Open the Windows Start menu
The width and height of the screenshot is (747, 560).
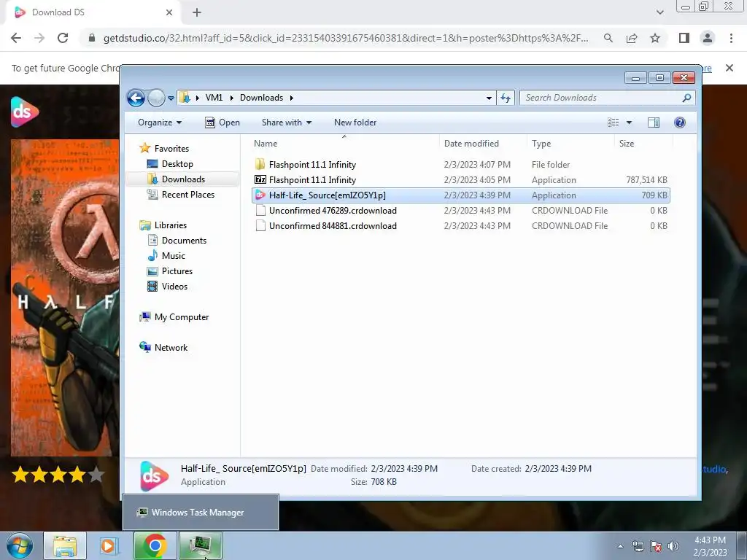click(20, 545)
